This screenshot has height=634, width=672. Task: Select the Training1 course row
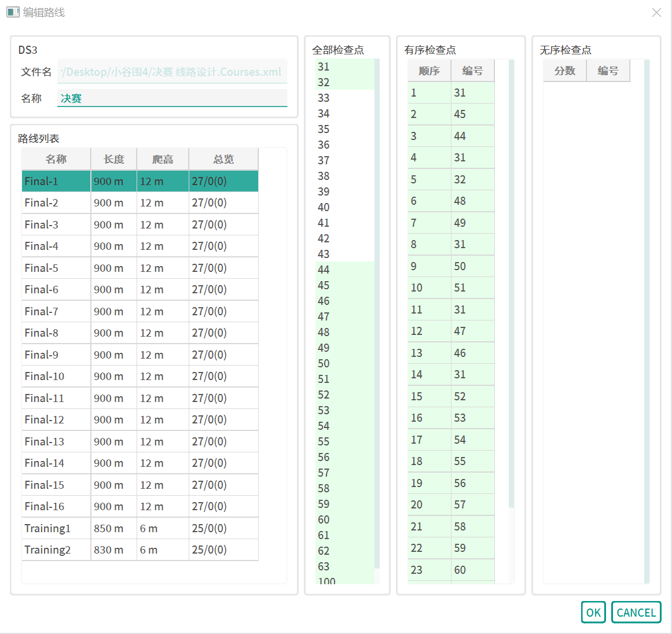click(x=139, y=528)
